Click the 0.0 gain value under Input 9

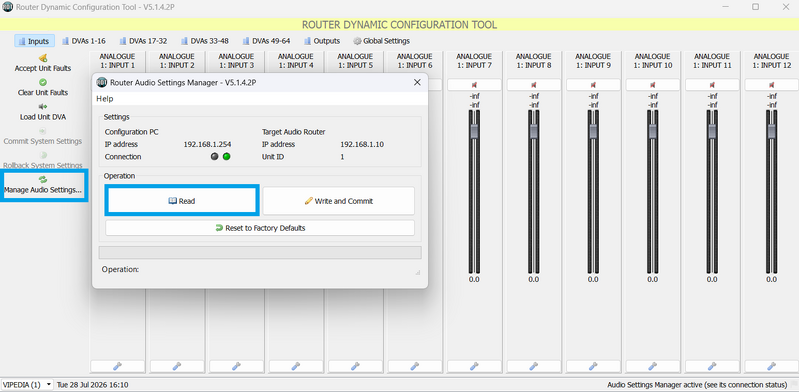coord(593,279)
